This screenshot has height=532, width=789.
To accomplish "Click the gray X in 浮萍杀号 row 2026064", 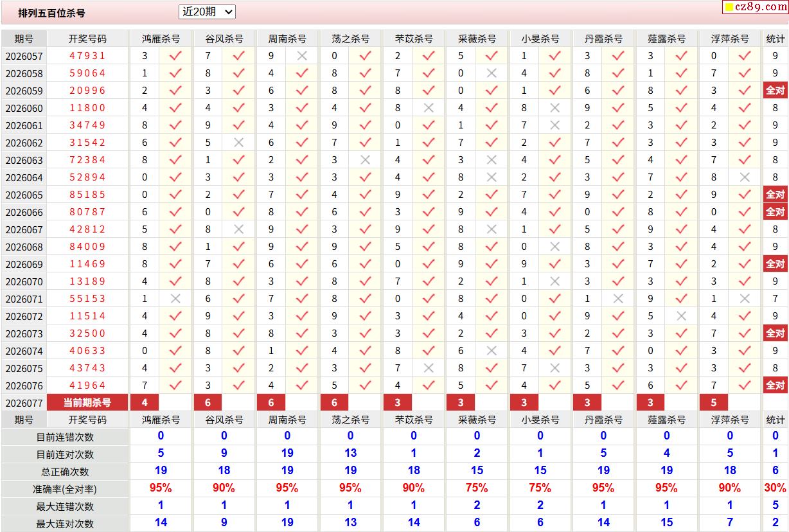I will [x=745, y=177].
